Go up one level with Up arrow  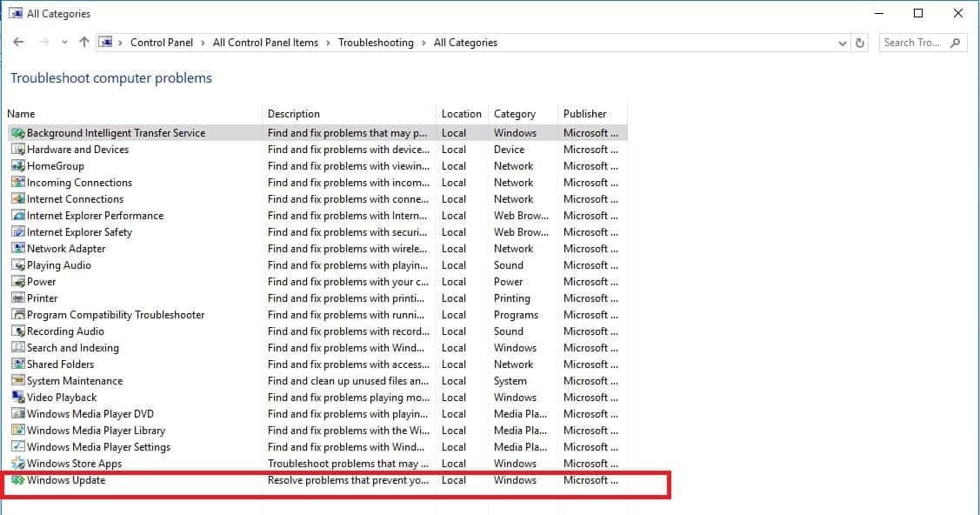point(84,43)
